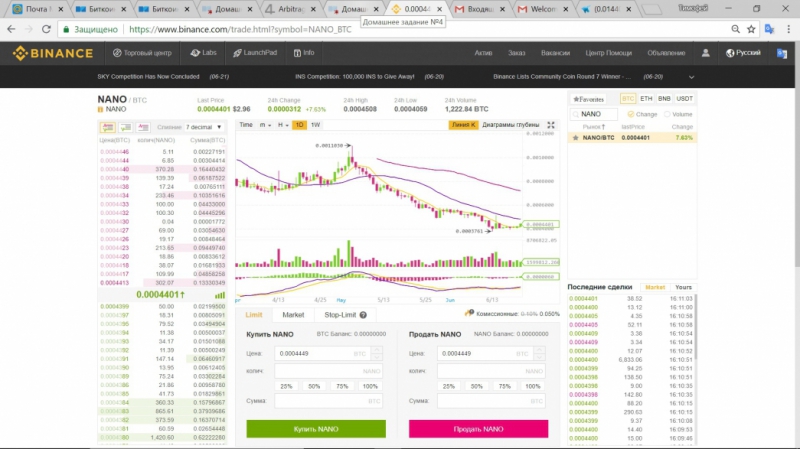Image resolution: width=800 pixels, height=449 pixels.
Task: Select the Time chart option
Action: coord(246,125)
